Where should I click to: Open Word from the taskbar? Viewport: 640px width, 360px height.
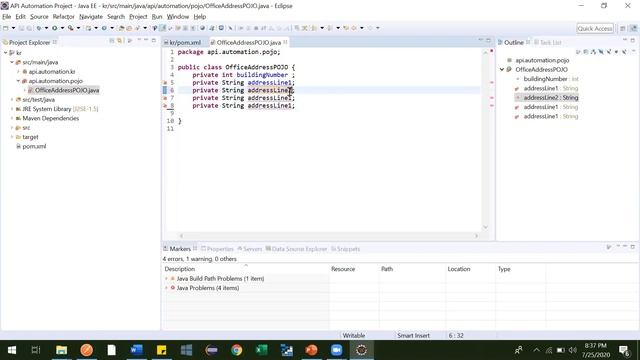[136, 350]
